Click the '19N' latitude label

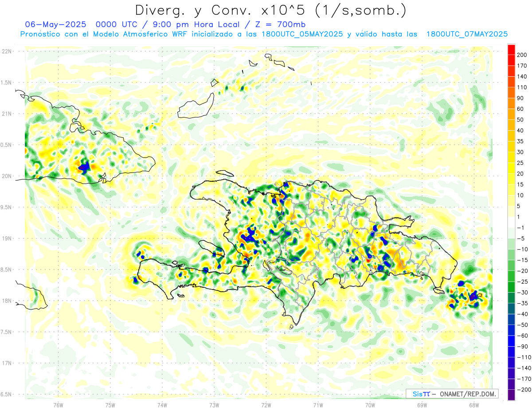(7, 239)
